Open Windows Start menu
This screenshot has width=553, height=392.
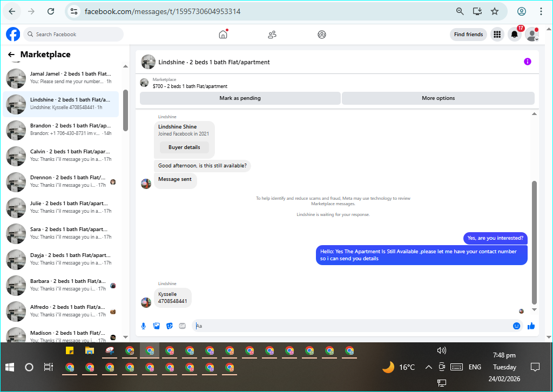coord(10,367)
